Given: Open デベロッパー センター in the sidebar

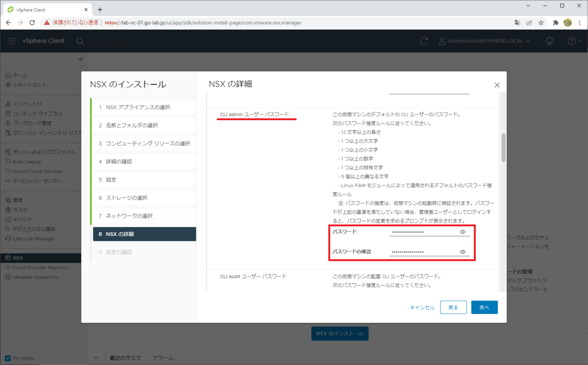Looking at the screenshot, I should tap(34, 181).
